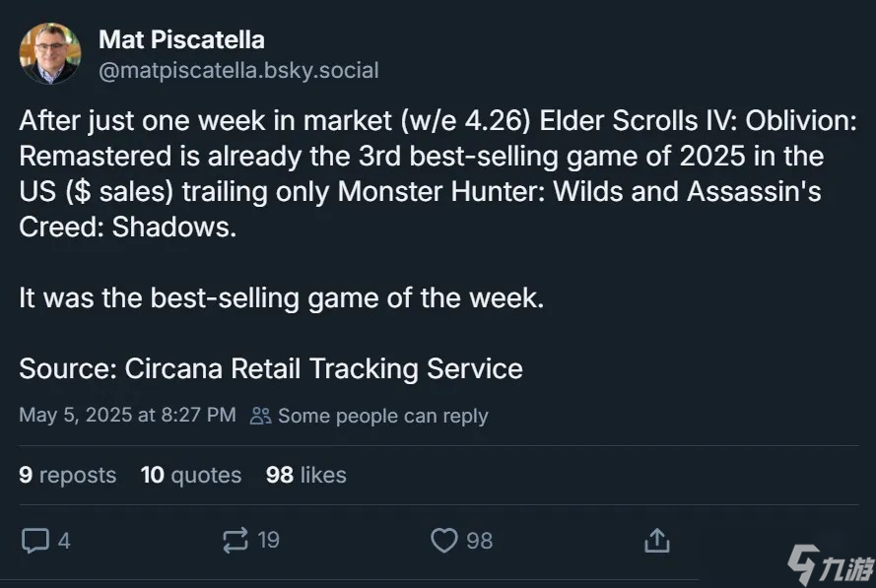Click 'It was the best-selling game' line
876x588 pixels.
pos(282,297)
